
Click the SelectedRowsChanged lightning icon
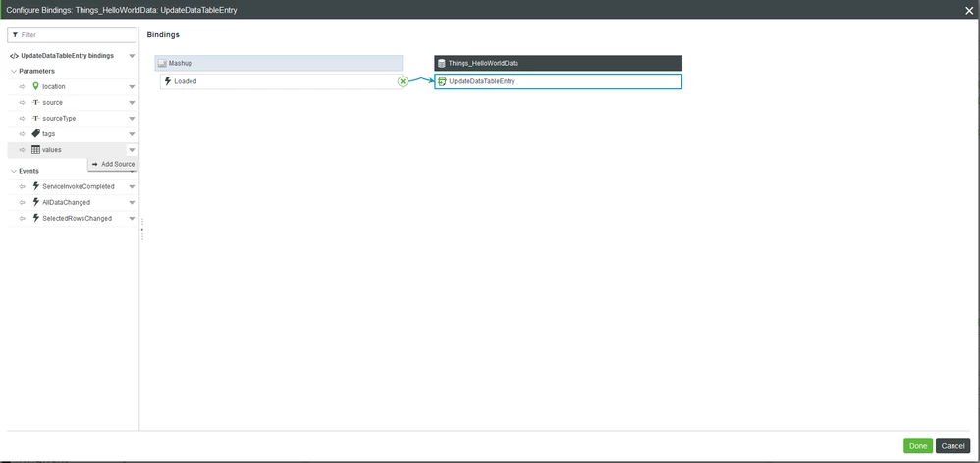pyautogui.click(x=35, y=218)
